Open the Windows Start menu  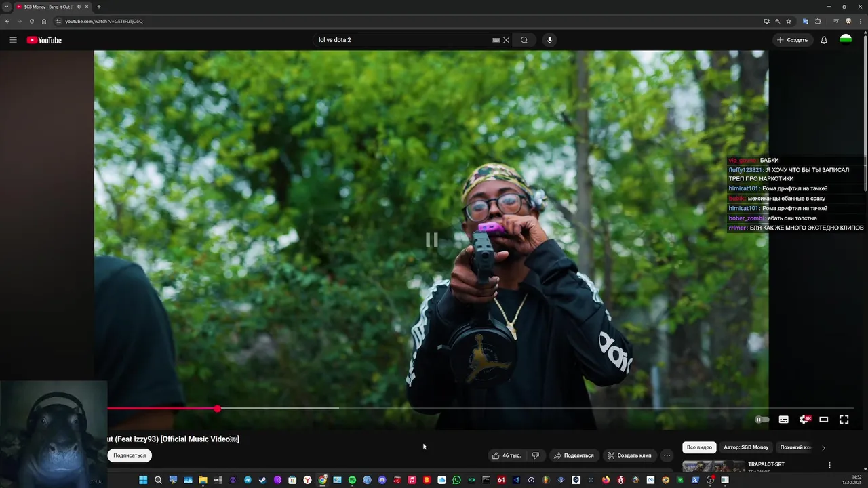(x=143, y=480)
